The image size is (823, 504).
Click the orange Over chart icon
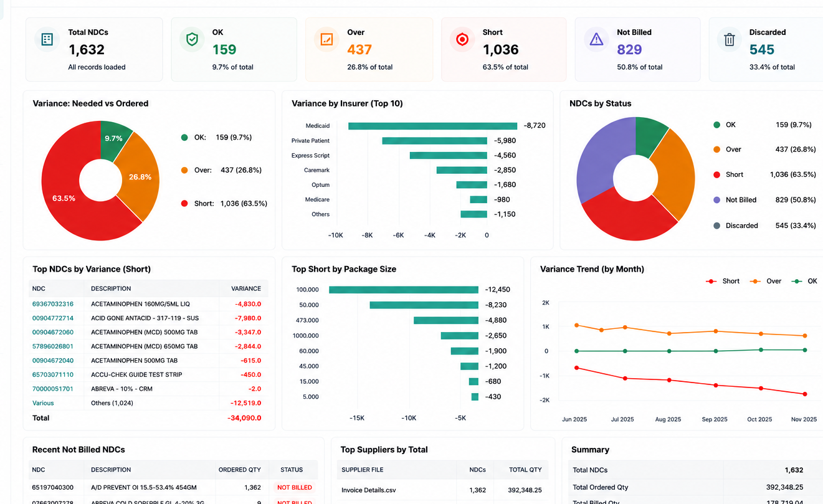326,39
